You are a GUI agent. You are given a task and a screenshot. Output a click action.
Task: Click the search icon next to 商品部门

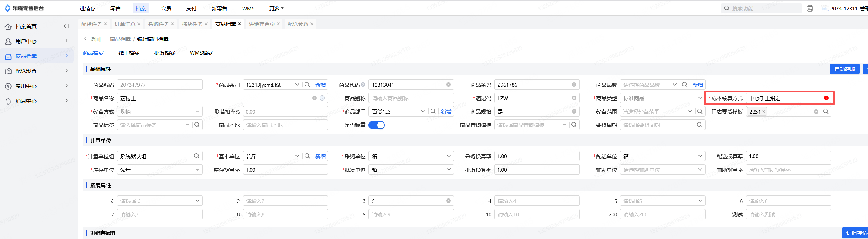pos(433,111)
